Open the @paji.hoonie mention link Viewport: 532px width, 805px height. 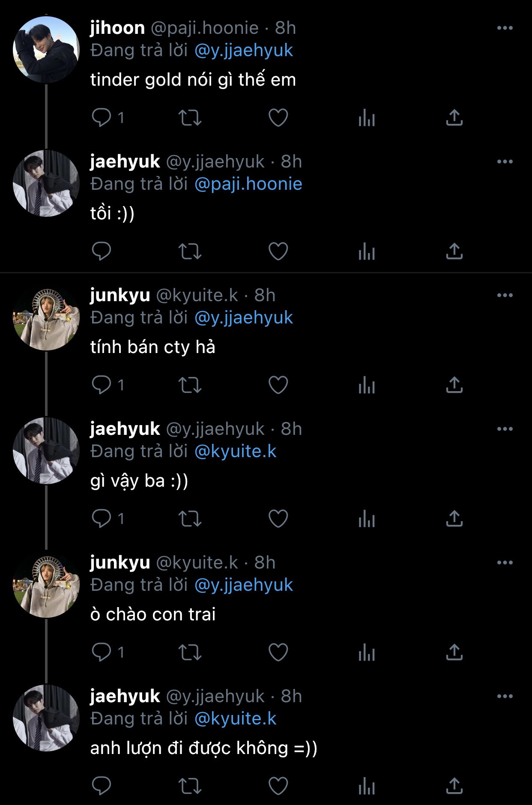[248, 184]
